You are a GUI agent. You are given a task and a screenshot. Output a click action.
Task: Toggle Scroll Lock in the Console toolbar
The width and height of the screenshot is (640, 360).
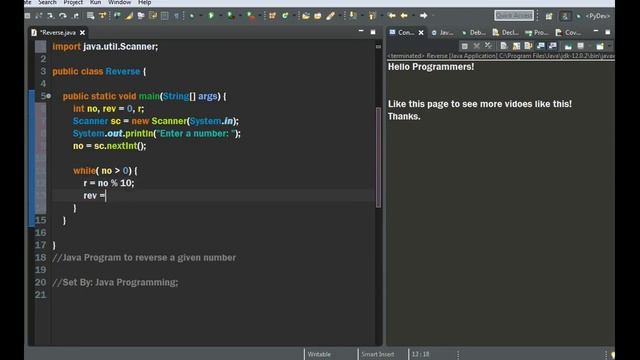point(516,46)
